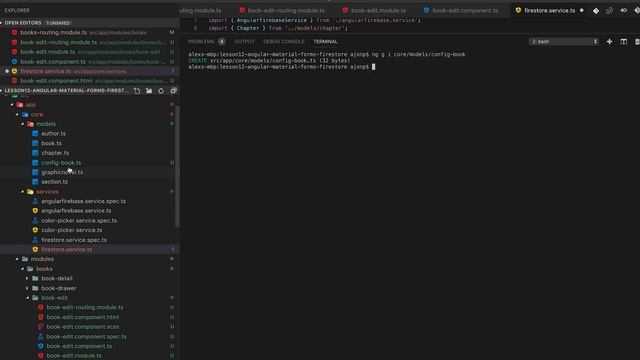The width and height of the screenshot is (640, 360).
Task: Click angularfirebase.service.spec.ts test icon
Action: [x=35, y=201]
